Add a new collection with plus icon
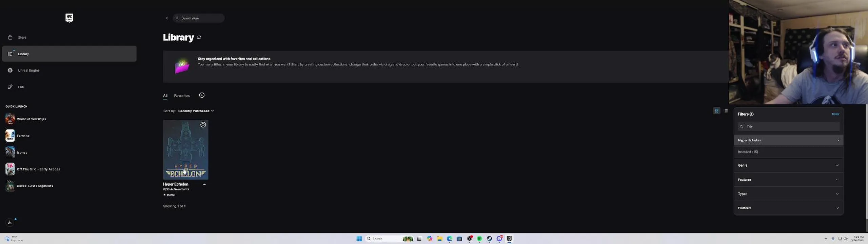868x244 pixels. [202, 95]
